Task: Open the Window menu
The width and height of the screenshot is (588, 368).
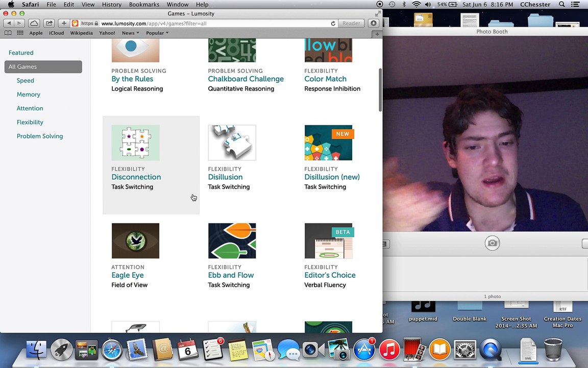Action: [178, 5]
